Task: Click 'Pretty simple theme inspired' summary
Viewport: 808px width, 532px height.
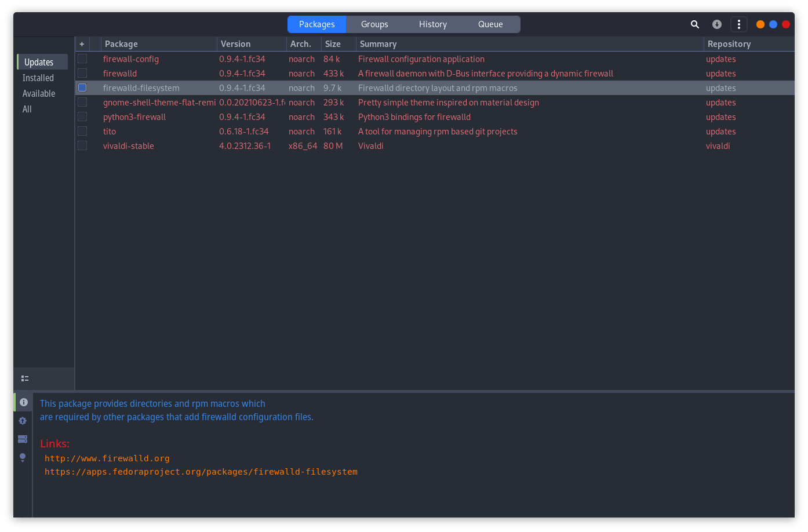Action: (449, 103)
